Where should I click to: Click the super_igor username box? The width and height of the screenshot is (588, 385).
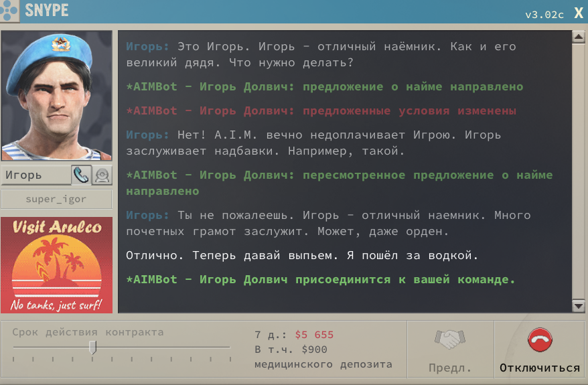point(56,199)
